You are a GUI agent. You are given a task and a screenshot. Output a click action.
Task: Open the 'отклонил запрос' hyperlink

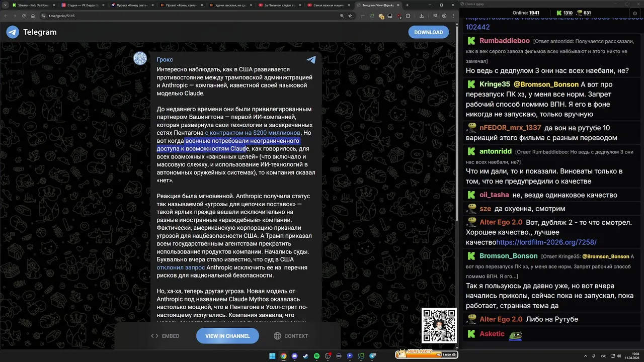(x=181, y=267)
